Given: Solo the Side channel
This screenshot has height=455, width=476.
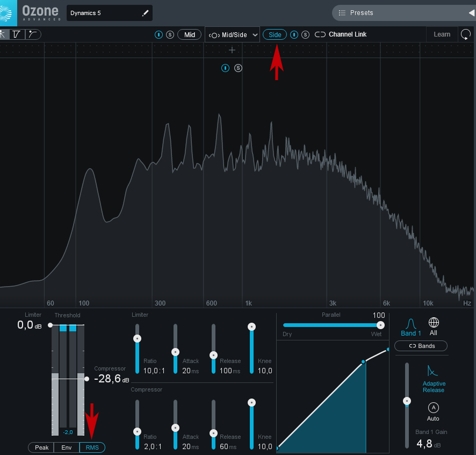Looking at the screenshot, I should point(305,34).
